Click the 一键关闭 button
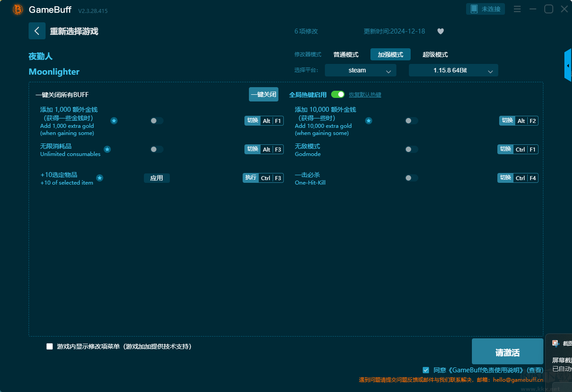 (264, 94)
